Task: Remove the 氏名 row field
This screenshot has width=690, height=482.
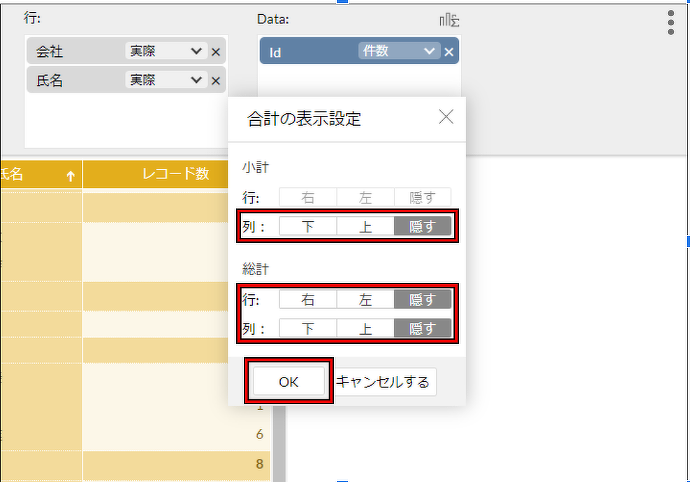Action: tap(216, 80)
